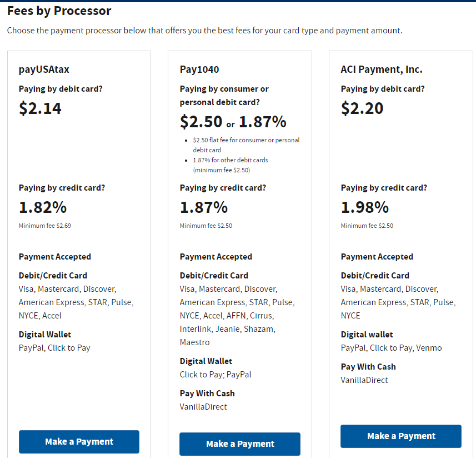Click VanillaDirect under ACI Payment, Inc.

[364, 380]
